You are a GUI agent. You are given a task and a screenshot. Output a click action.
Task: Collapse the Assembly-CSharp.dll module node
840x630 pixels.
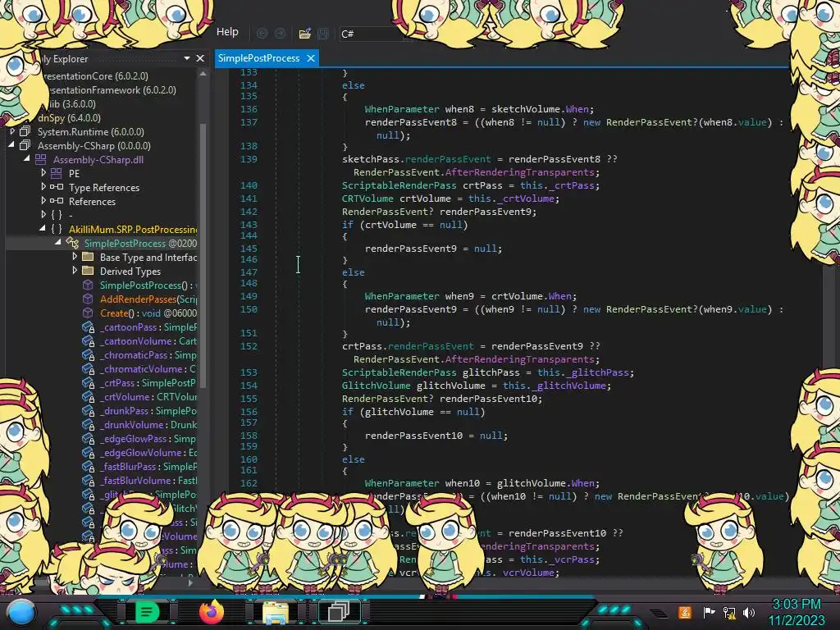click(27, 158)
